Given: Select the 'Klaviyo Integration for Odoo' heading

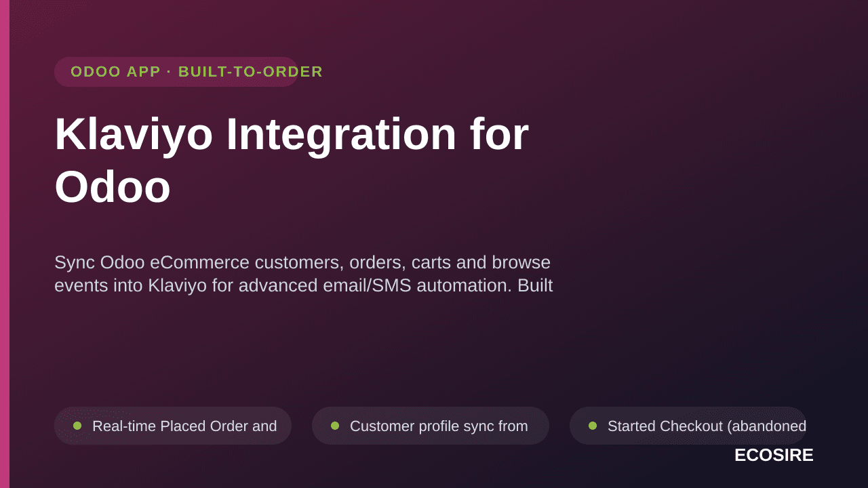Looking at the screenshot, I should pyautogui.click(x=292, y=160).
